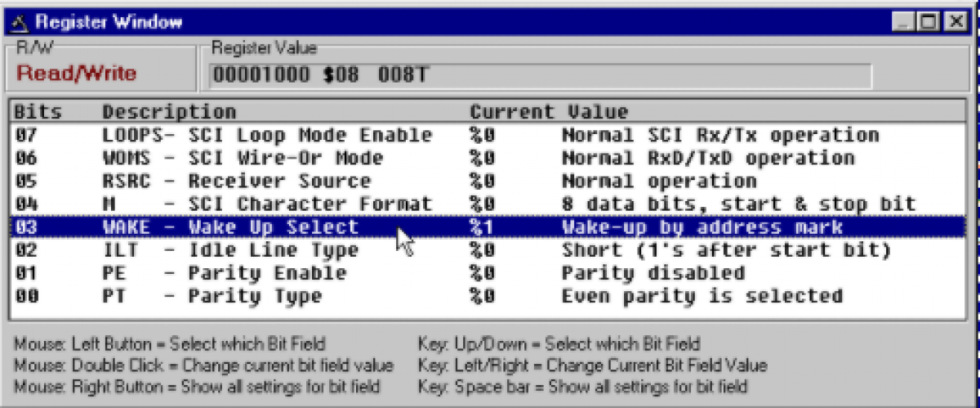Image resolution: width=980 pixels, height=408 pixels.
Task: Maximize the Register Window
Action: tap(927, 22)
